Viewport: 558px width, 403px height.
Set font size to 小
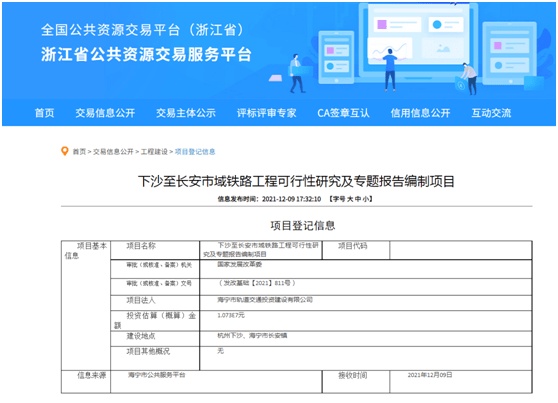click(x=366, y=199)
